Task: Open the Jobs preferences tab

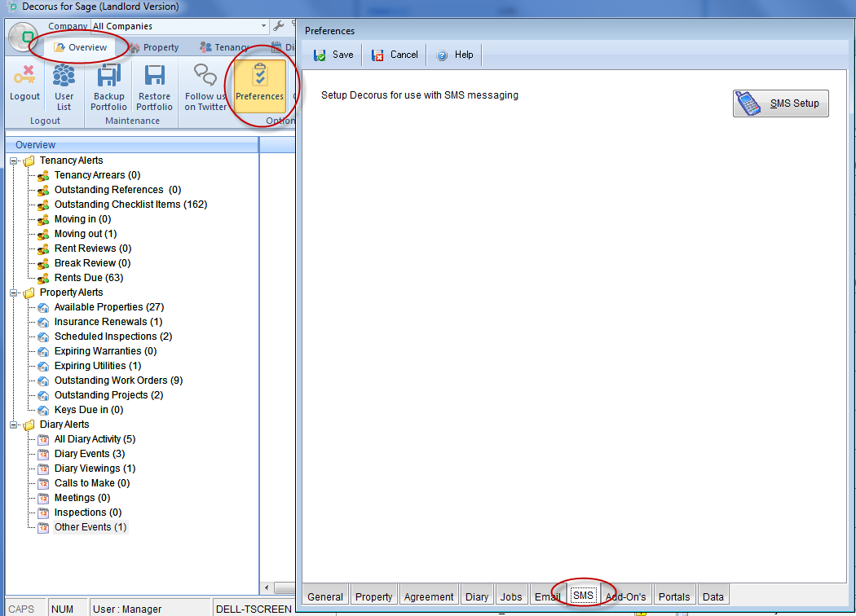Action: coord(511,596)
